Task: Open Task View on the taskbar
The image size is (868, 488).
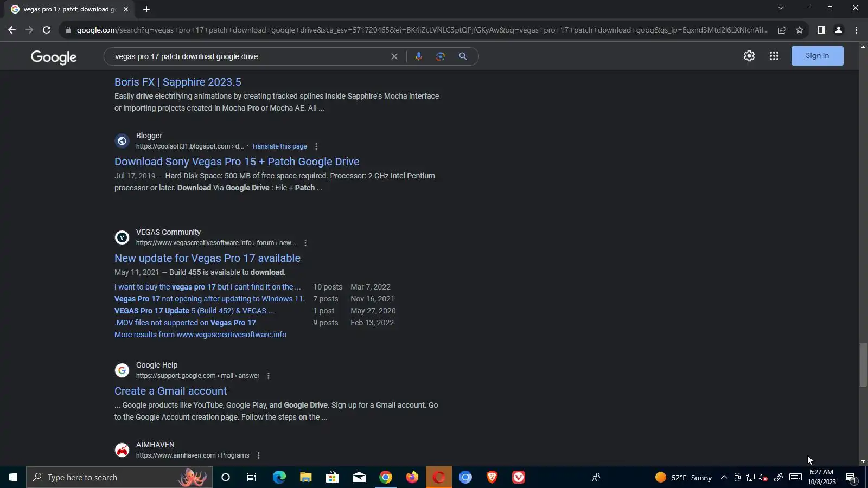Action: pos(252,477)
